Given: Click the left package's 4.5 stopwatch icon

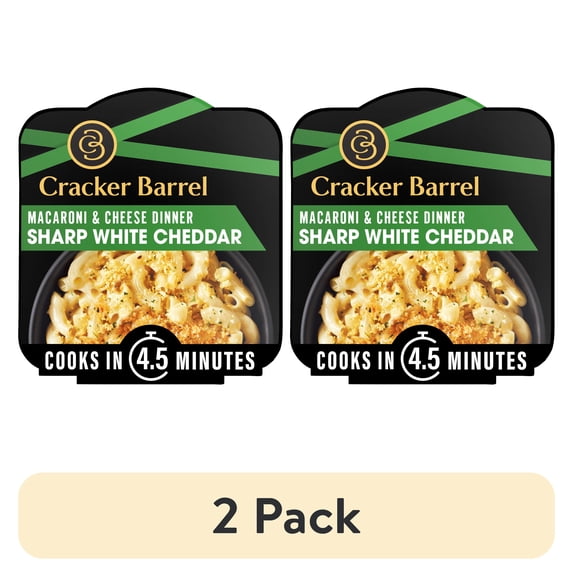Looking at the screenshot, I should click(x=151, y=356).
